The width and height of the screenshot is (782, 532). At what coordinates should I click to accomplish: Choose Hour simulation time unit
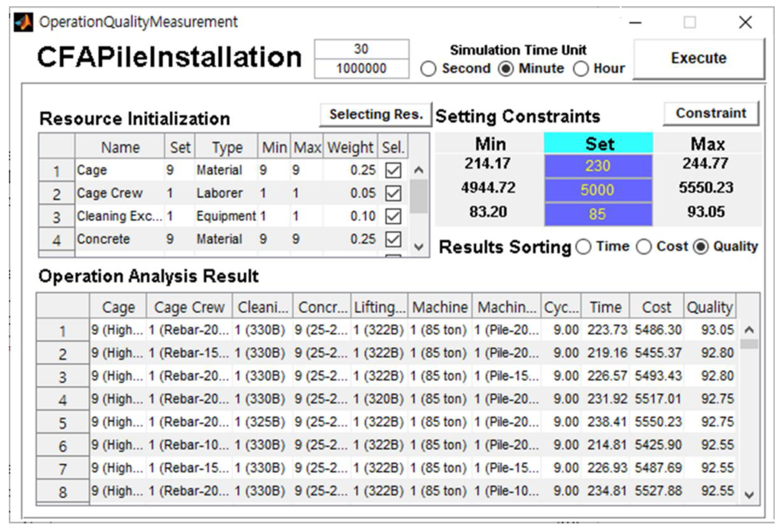click(581, 69)
